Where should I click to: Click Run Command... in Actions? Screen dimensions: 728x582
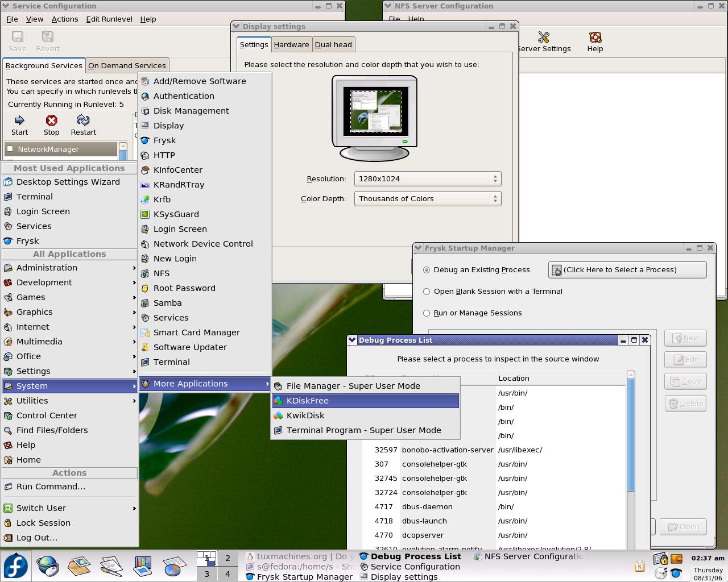tap(69, 487)
